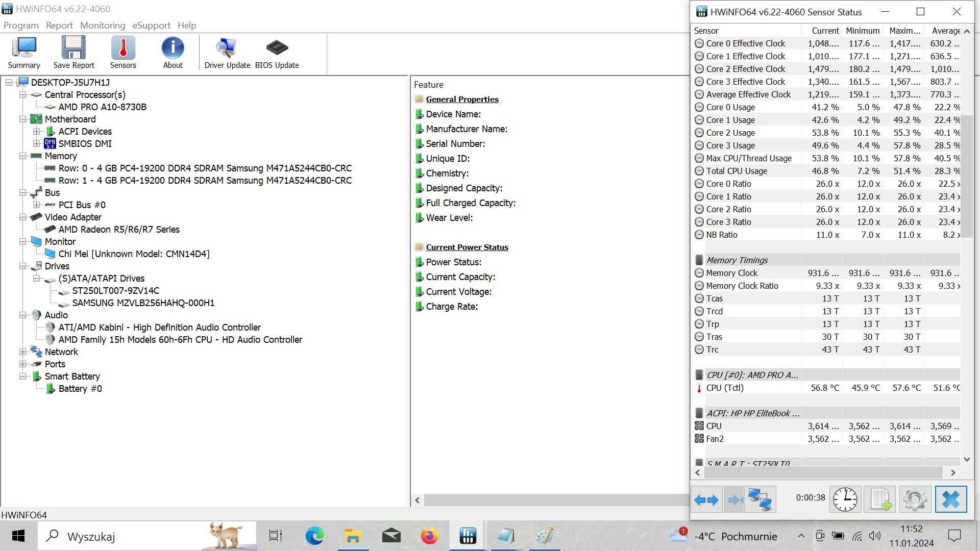Click the stop sensor logging red X icon
Viewport: 980px width, 551px height.
pyautogui.click(x=951, y=499)
